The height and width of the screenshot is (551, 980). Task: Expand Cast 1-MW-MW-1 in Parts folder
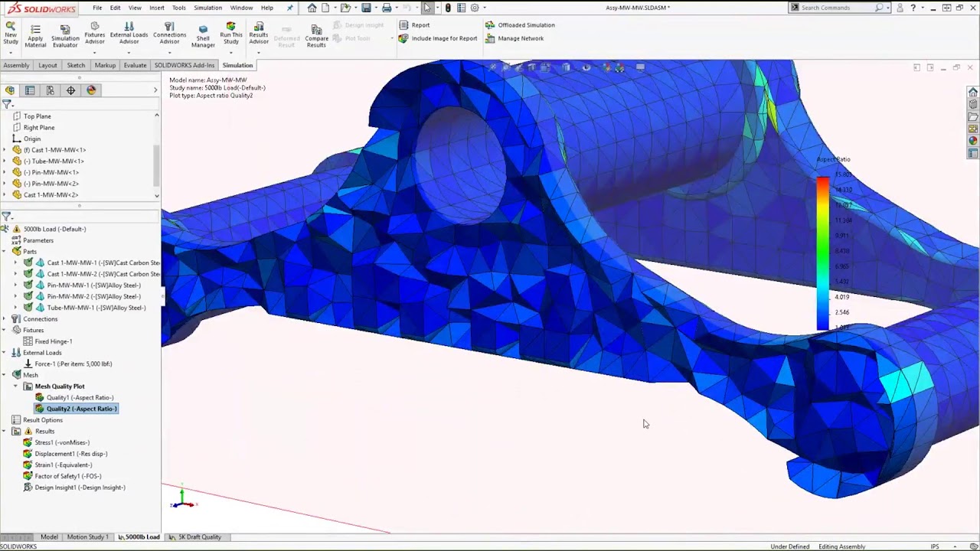click(15, 262)
